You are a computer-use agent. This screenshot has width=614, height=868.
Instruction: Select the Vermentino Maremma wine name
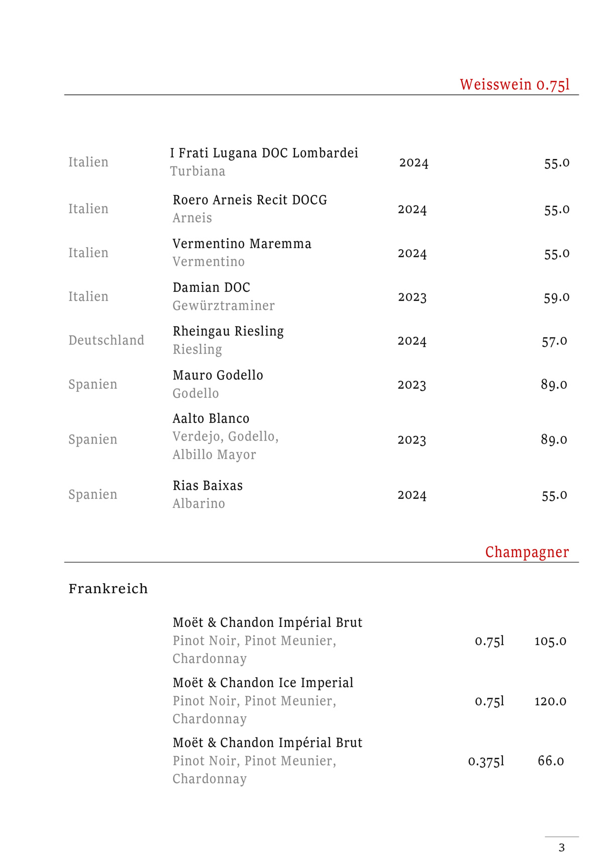point(242,244)
